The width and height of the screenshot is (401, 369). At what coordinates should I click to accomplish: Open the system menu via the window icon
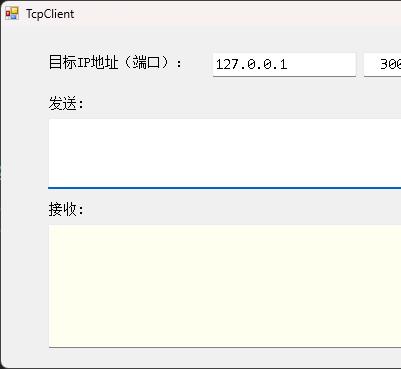coord(12,14)
